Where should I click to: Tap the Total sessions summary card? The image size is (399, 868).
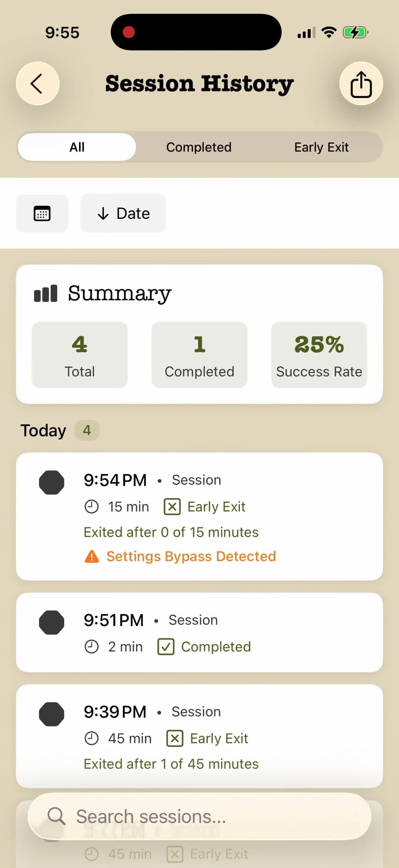[80, 355]
